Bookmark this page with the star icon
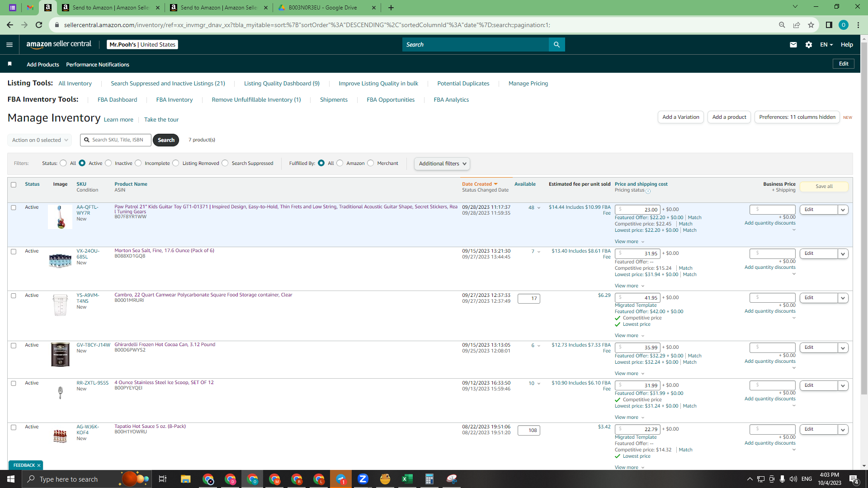868x488 pixels. (811, 25)
